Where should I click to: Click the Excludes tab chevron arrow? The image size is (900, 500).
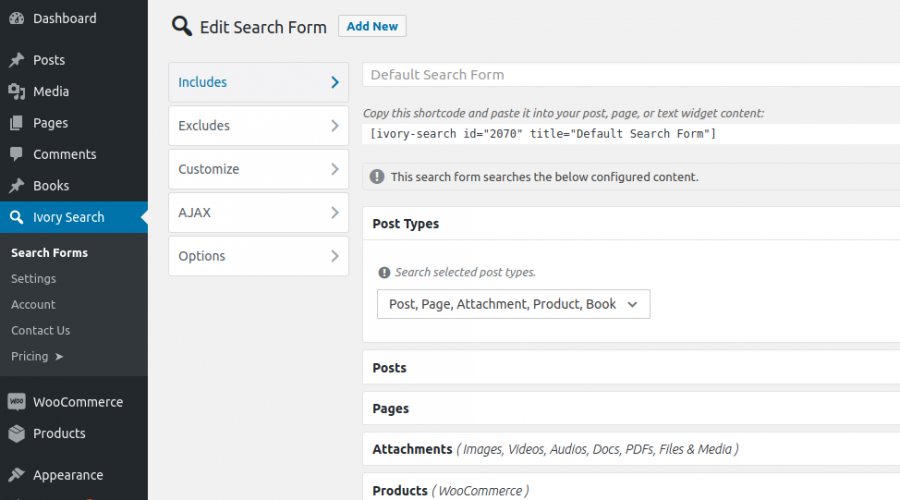pos(335,126)
